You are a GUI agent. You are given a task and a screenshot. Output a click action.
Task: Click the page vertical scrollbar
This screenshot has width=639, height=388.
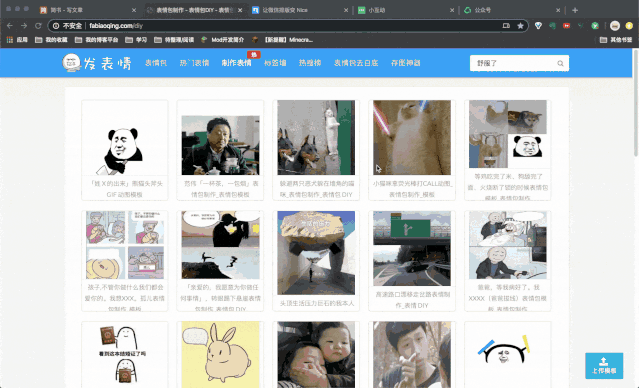click(635, 102)
